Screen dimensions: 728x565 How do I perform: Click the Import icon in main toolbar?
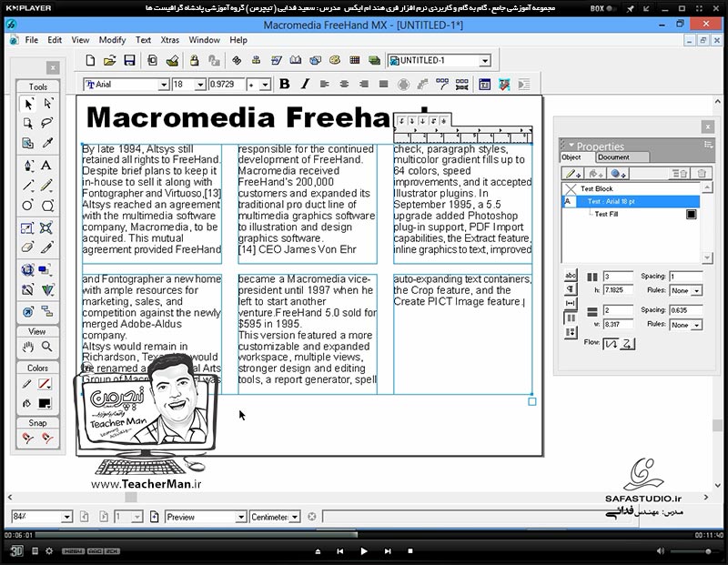[x=152, y=60]
